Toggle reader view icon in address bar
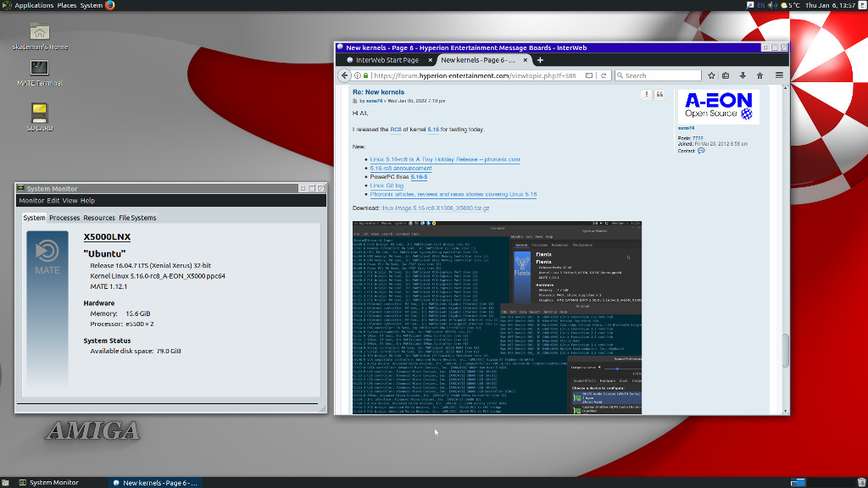Viewport: 868px width, 488px height. pyautogui.click(x=589, y=75)
